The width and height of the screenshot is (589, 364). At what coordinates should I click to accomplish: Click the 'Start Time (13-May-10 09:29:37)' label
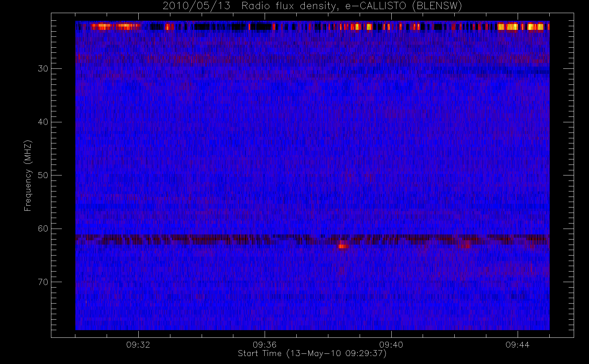(x=312, y=353)
